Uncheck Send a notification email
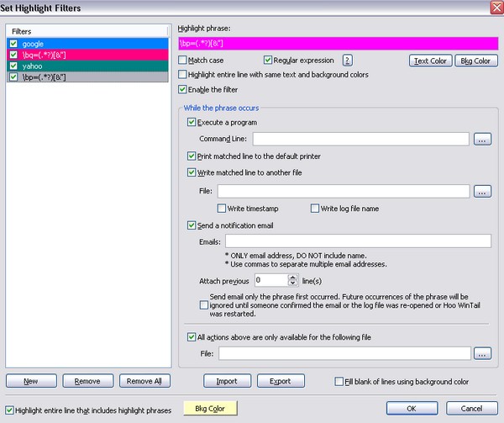 192,225
